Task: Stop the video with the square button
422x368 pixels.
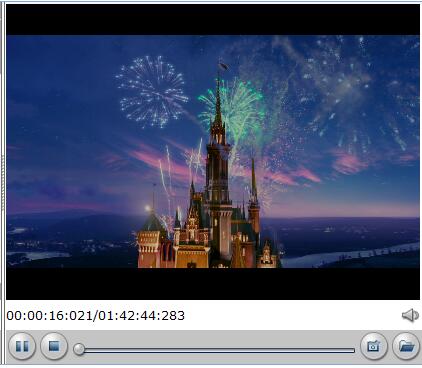Action: click(54, 346)
